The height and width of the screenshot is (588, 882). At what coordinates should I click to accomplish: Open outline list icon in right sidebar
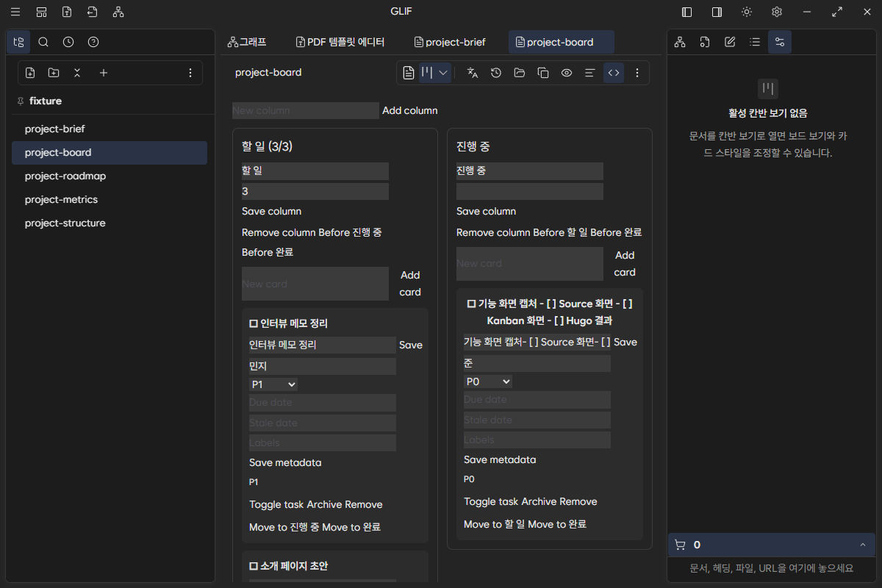click(755, 42)
